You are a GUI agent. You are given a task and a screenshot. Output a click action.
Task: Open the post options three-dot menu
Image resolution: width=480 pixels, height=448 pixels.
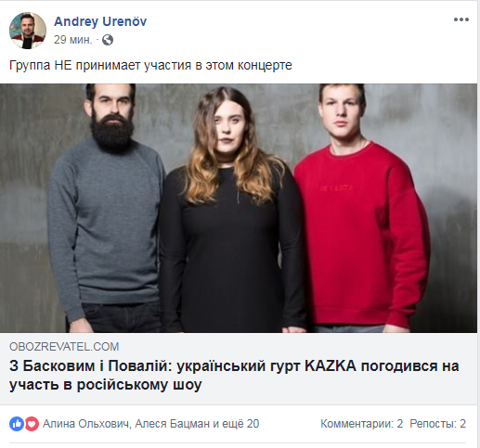pos(461,19)
